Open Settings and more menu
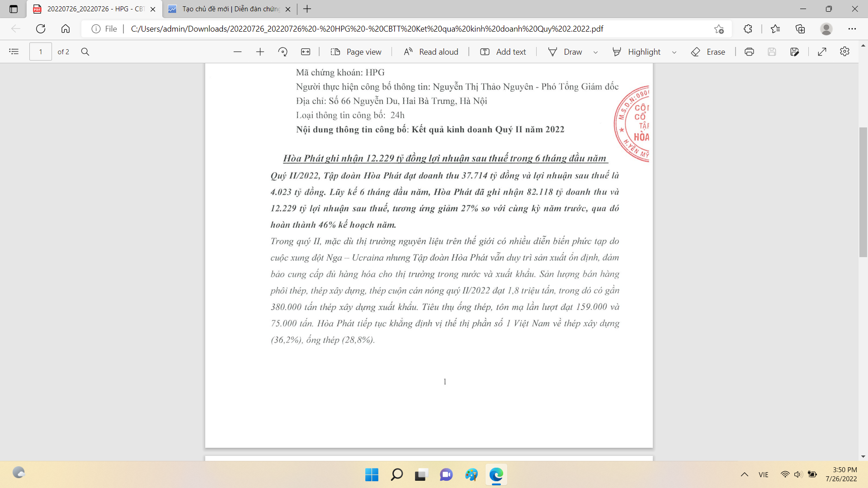The height and width of the screenshot is (488, 868). click(x=852, y=29)
